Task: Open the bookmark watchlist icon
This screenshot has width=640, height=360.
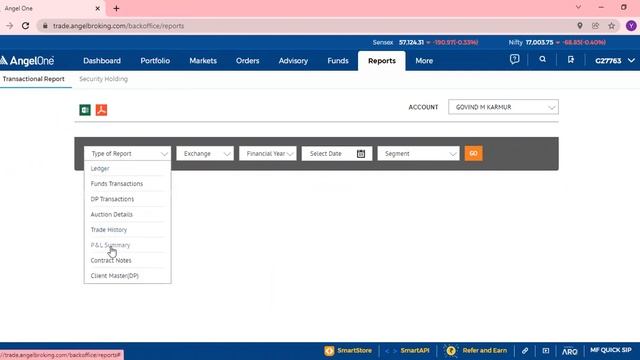Action: [571, 60]
